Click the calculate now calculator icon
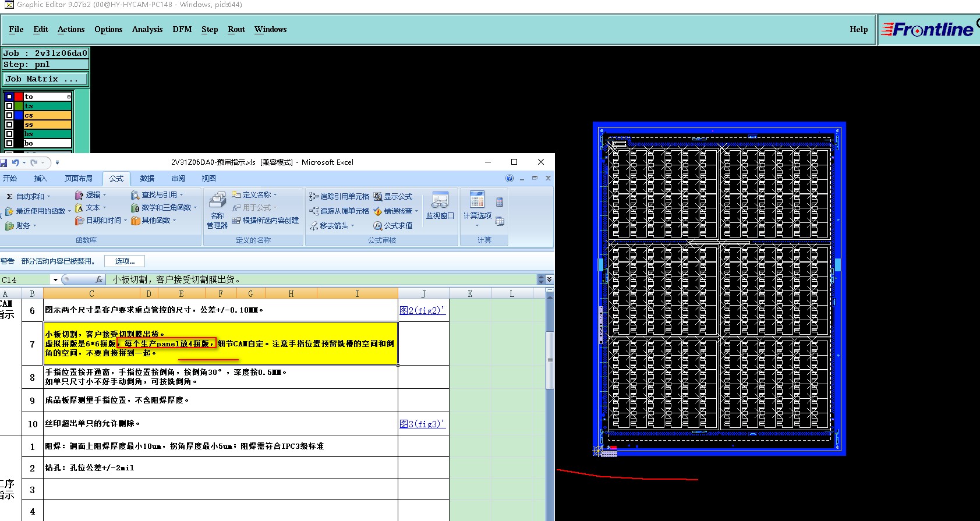 (500, 203)
